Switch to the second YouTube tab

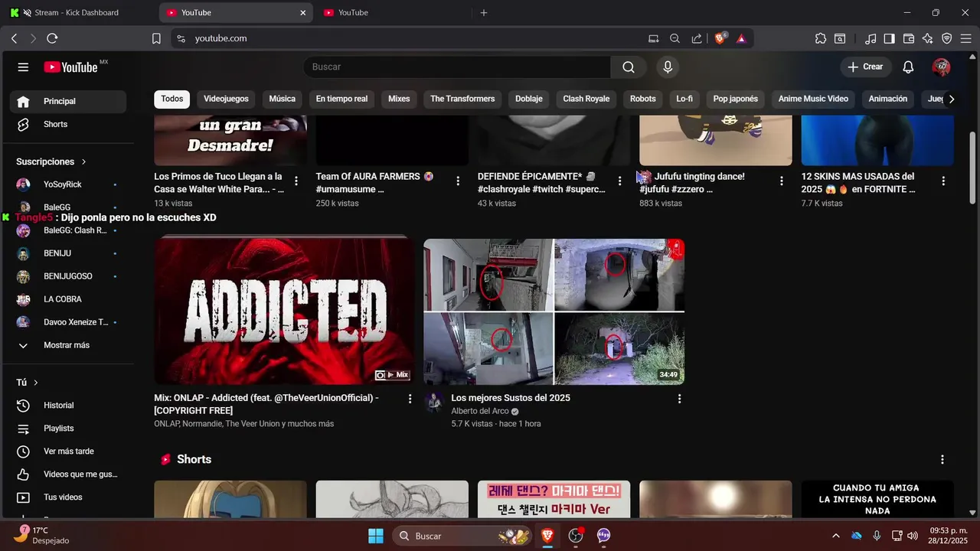(392, 12)
